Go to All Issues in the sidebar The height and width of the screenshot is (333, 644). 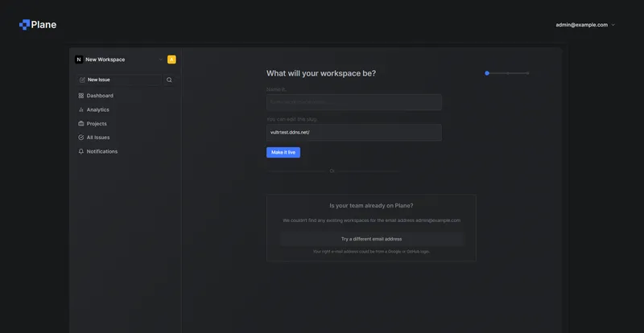pyautogui.click(x=97, y=138)
